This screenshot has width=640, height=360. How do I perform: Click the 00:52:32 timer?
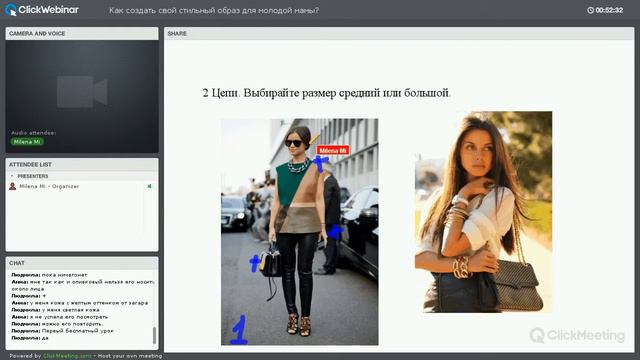pos(609,10)
